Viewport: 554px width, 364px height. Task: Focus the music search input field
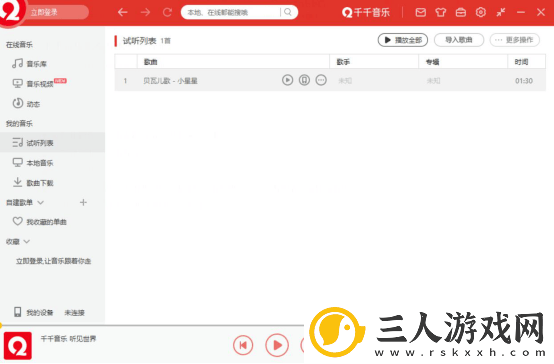click(233, 13)
